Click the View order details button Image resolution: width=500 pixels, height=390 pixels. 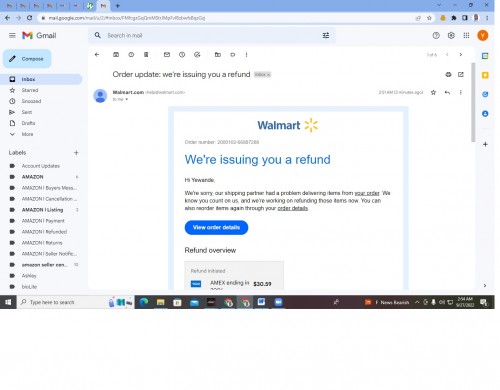tap(216, 227)
